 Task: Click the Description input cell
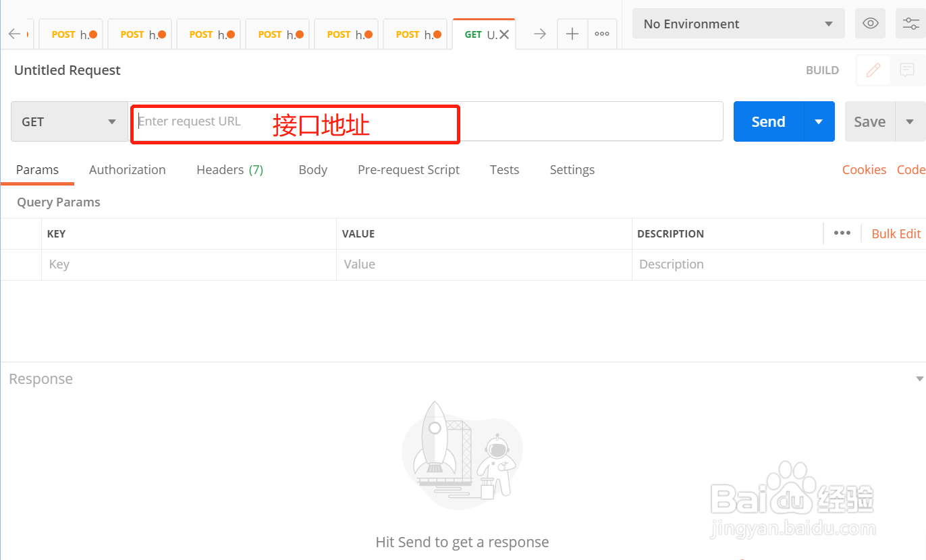779,264
